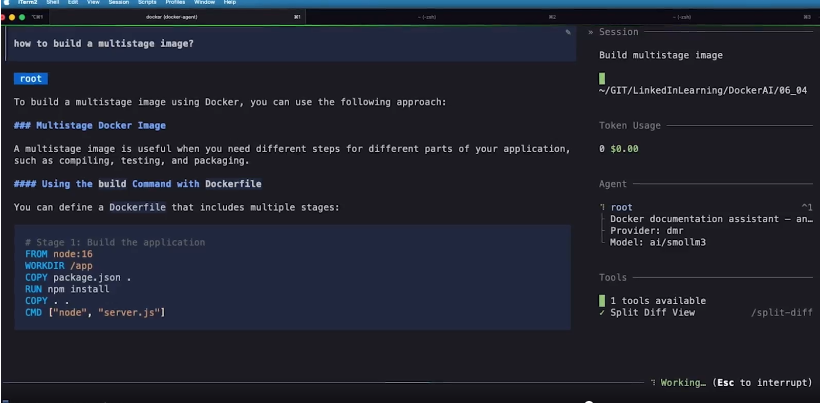The image size is (820, 403).
Task: Click the pencil edit icon on the prompt
Action: (x=568, y=32)
